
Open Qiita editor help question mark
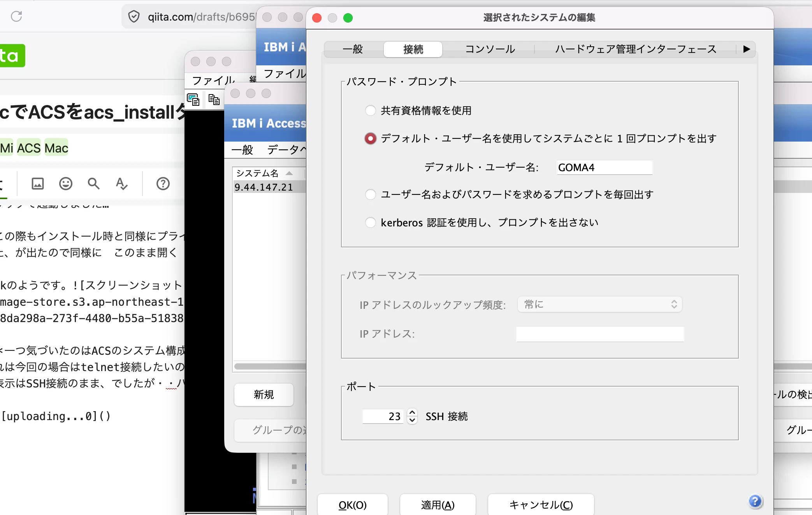pos(163,183)
